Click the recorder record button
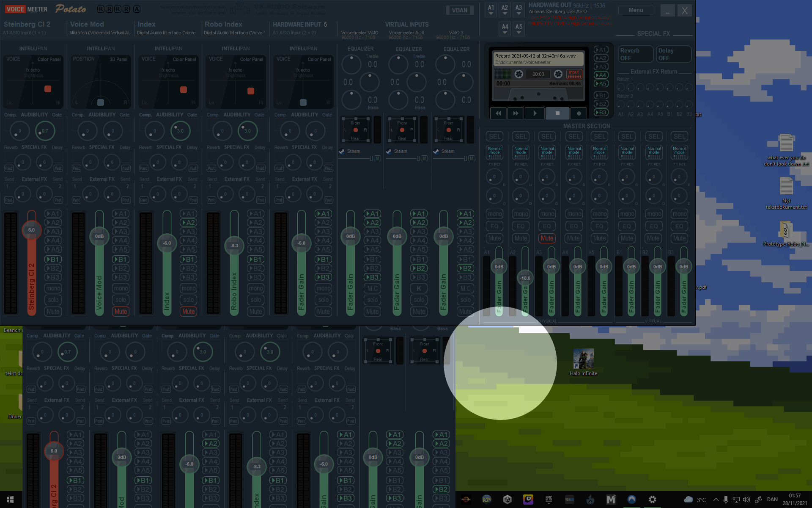The height and width of the screenshot is (508, 812). coord(579,113)
